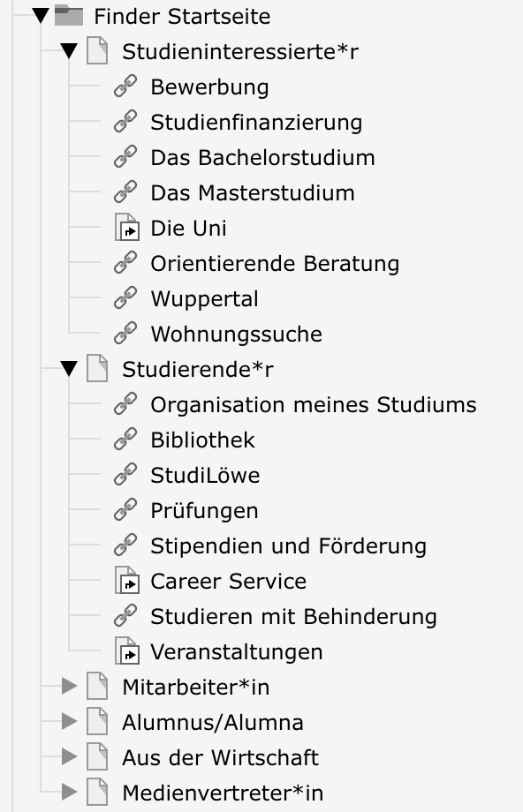Viewport: 523px width, 812px height.
Task: Expand the Medienvertreter*in node
Action: (69, 792)
